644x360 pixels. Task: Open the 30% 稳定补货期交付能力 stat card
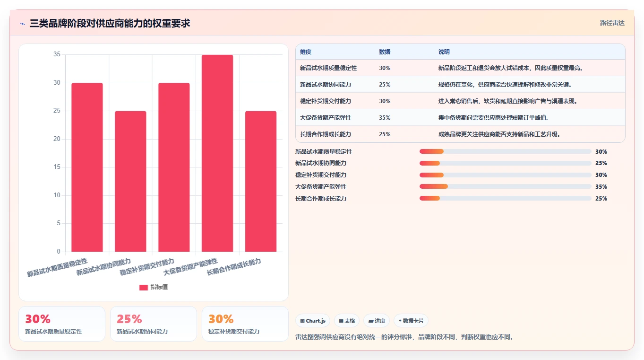point(245,324)
